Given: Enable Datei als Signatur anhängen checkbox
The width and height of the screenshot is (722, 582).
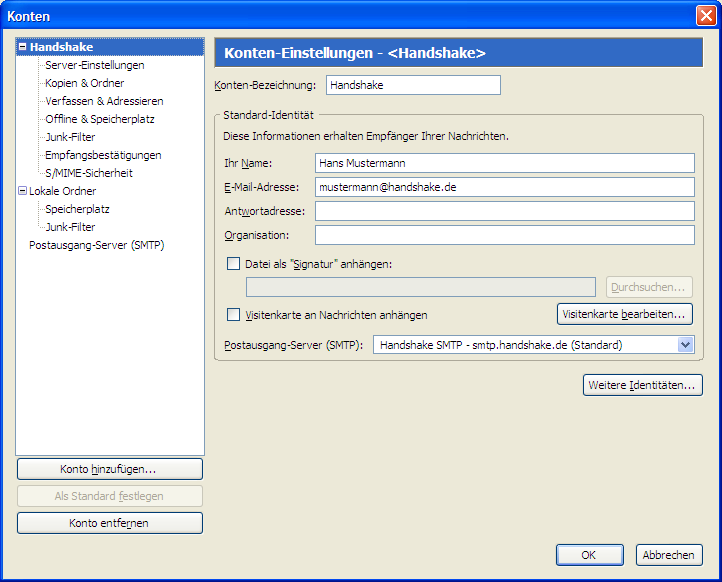Looking at the screenshot, I should pyautogui.click(x=233, y=263).
